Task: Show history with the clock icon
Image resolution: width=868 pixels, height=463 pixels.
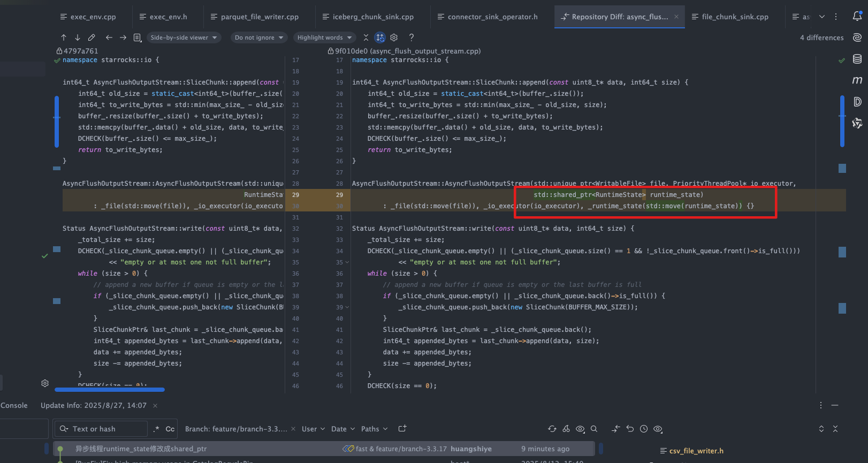Action: [644, 429]
